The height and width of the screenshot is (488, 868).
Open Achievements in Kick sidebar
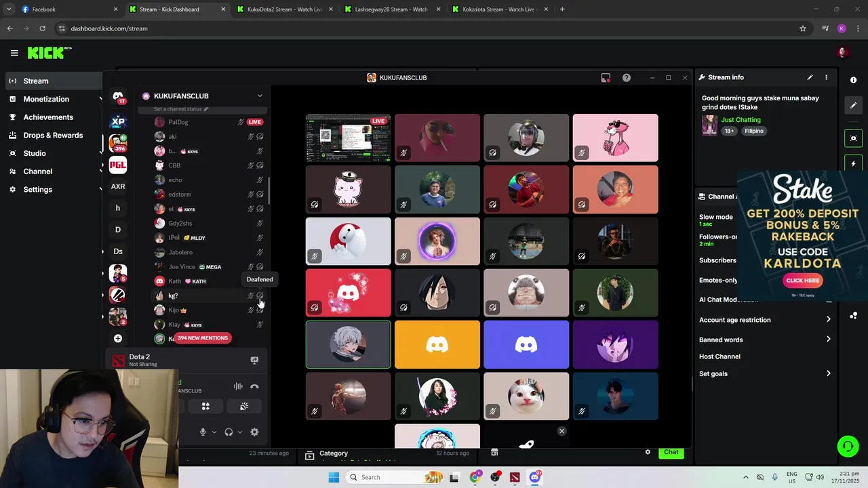(48, 117)
